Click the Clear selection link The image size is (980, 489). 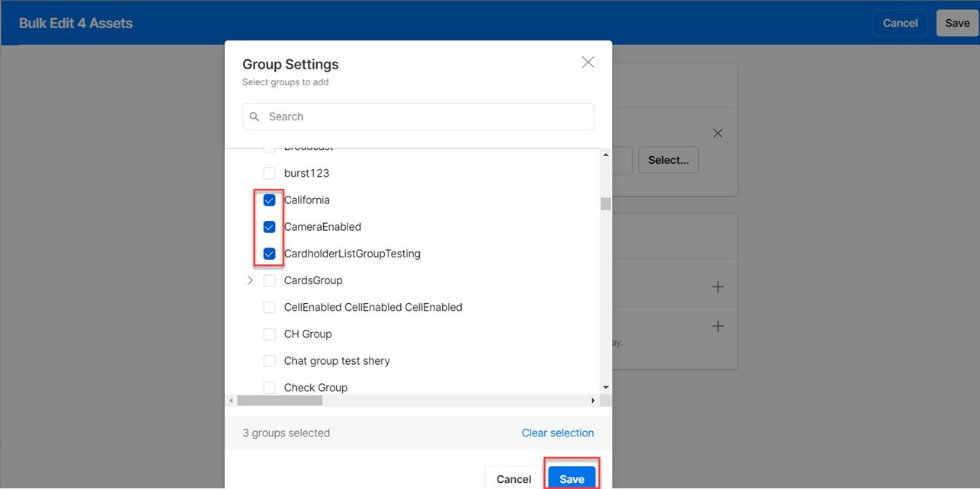coord(557,433)
